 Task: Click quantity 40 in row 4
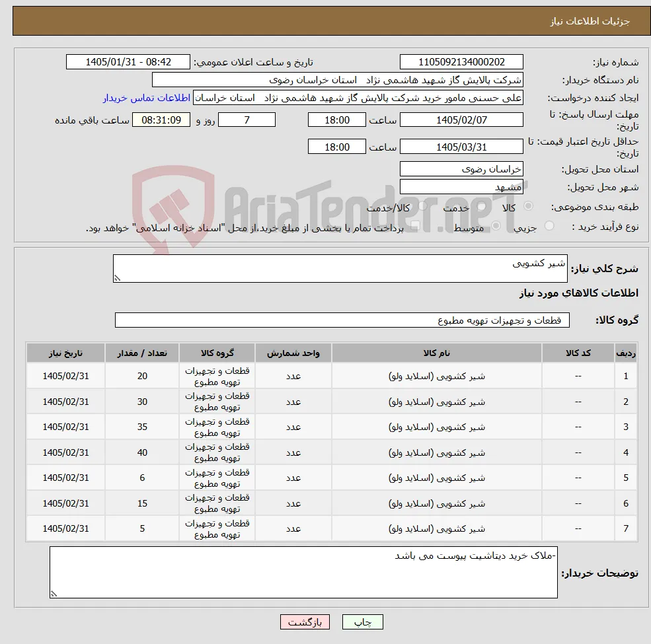[x=142, y=452]
